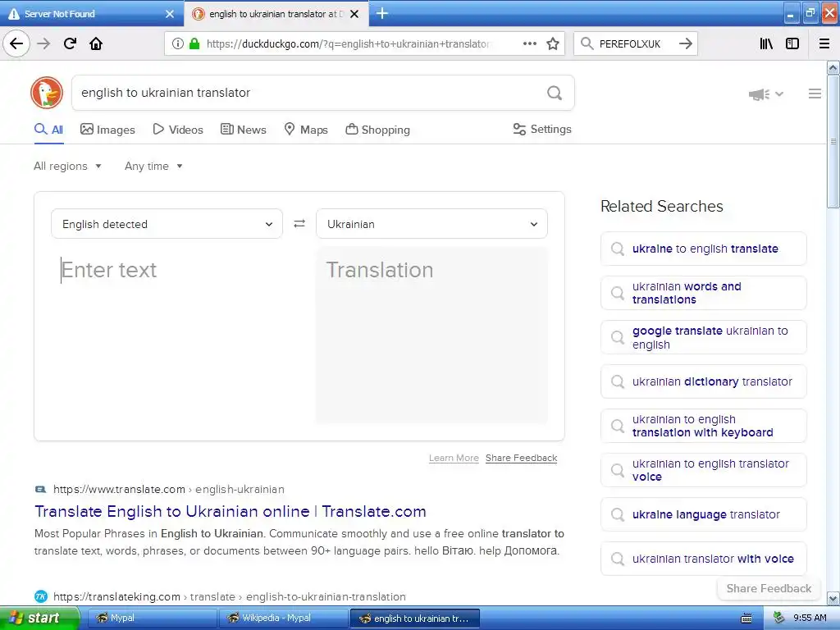Switch to the Server Not Found tab
Image resolution: width=840 pixels, height=630 pixels.
point(91,14)
